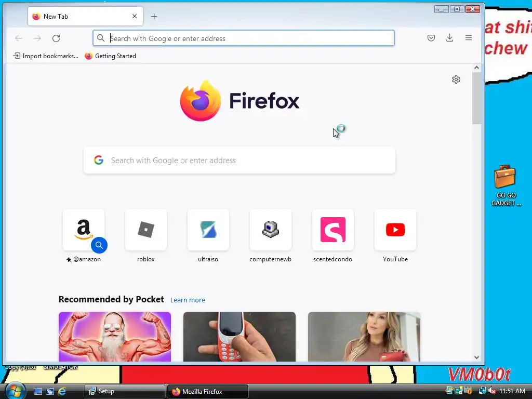The height and width of the screenshot is (399, 532).
Task: Open new tab page settings gear
Action: [456, 79]
